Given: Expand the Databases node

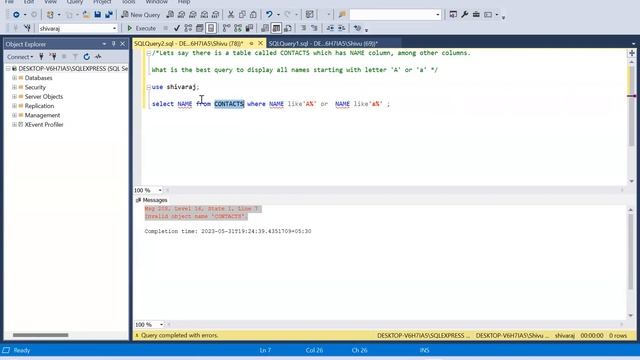Looking at the screenshot, I should [x=14, y=78].
